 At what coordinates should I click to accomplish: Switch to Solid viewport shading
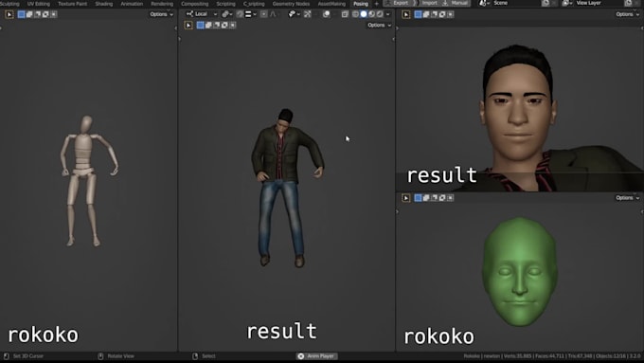[364, 14]
